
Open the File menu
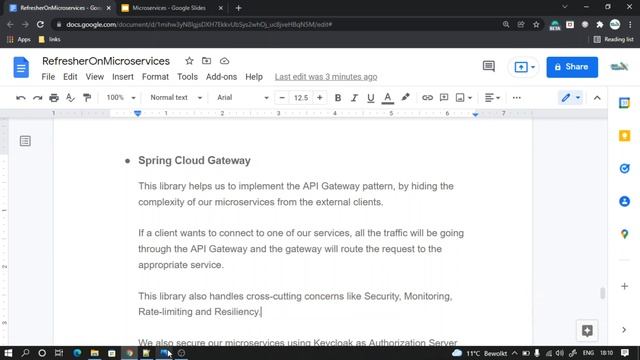coord(48,77)
